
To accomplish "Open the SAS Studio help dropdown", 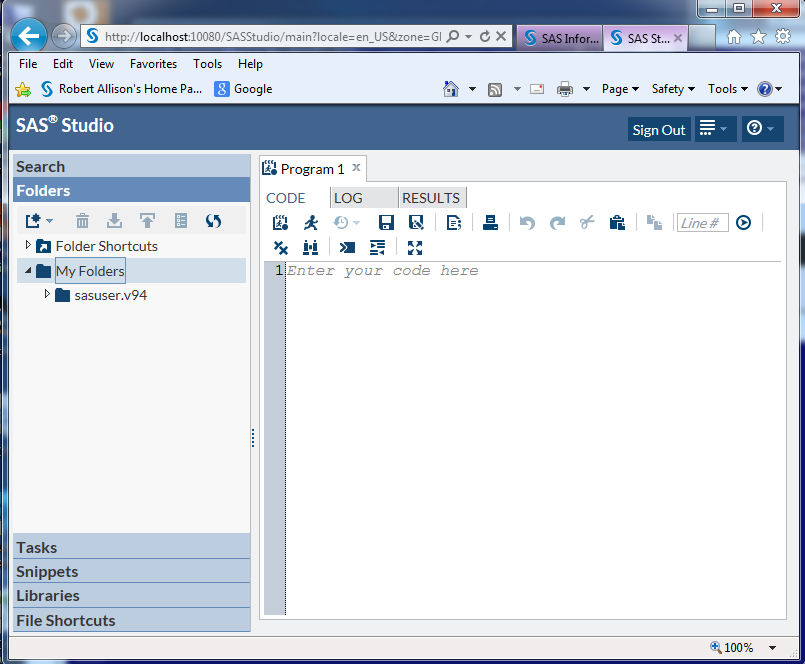I will pos(762,129).
